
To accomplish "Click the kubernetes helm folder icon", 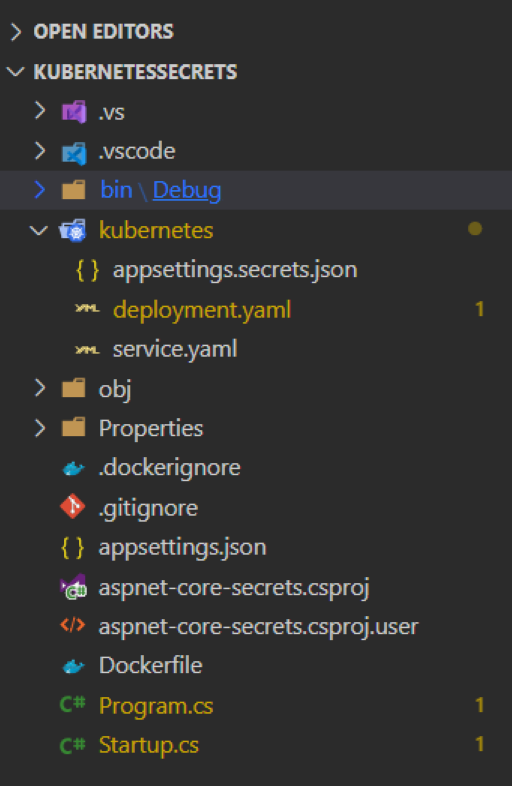I will click(x=73, y=230).
